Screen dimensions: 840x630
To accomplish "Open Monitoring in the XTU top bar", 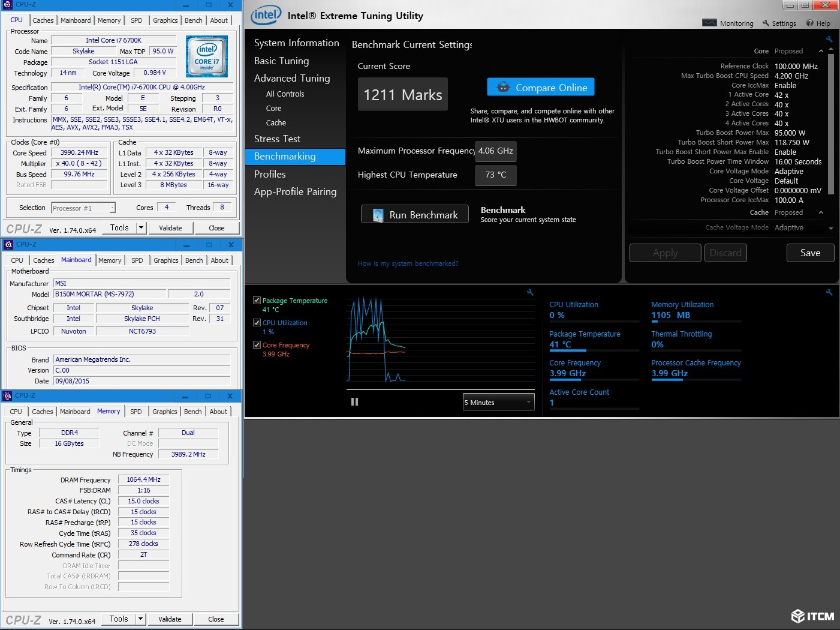I will click(x=728, y=23).
